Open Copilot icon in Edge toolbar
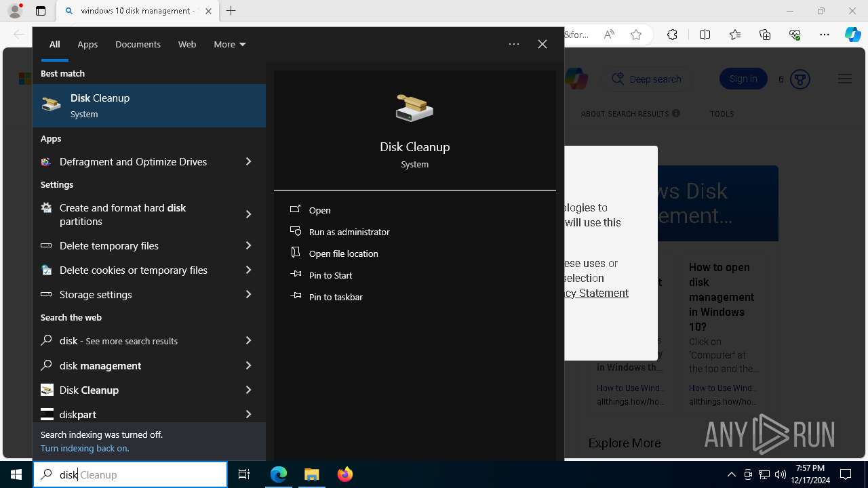 852,35
